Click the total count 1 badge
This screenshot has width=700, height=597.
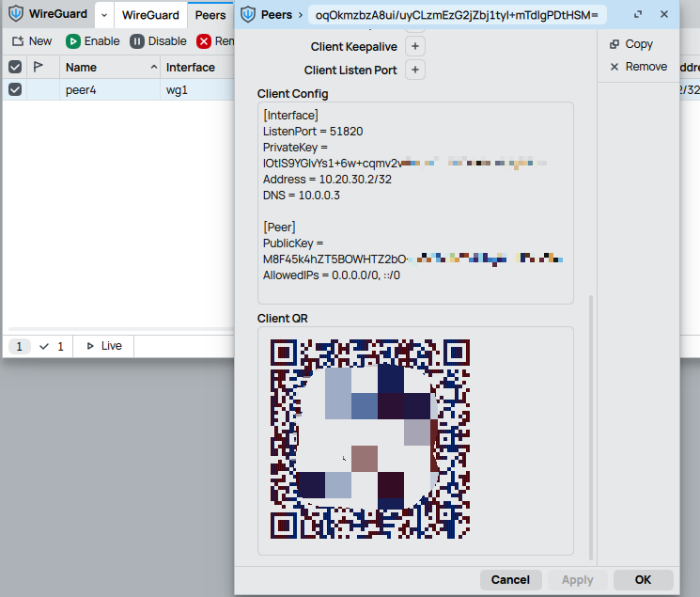pos(19,346)
